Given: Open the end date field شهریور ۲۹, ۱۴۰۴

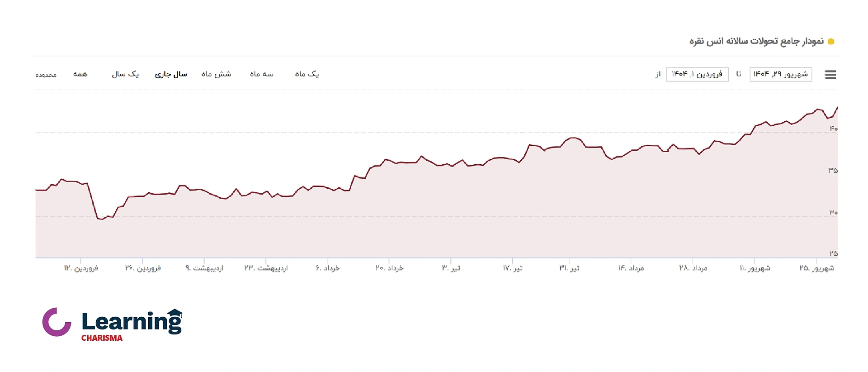Looking at the screenshot, I should click(781, 74).
